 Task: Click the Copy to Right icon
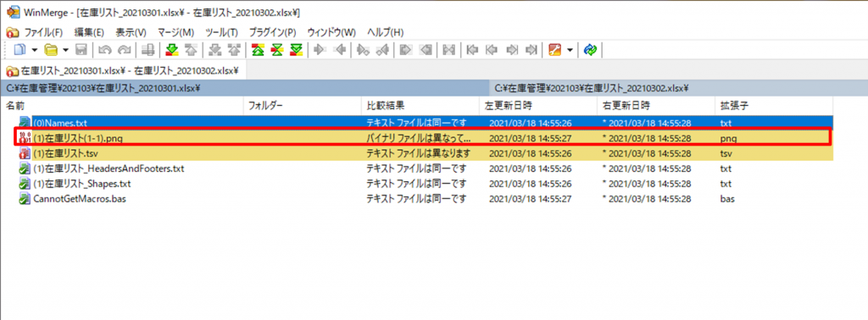pyautogui.click(x=320, y=50)
